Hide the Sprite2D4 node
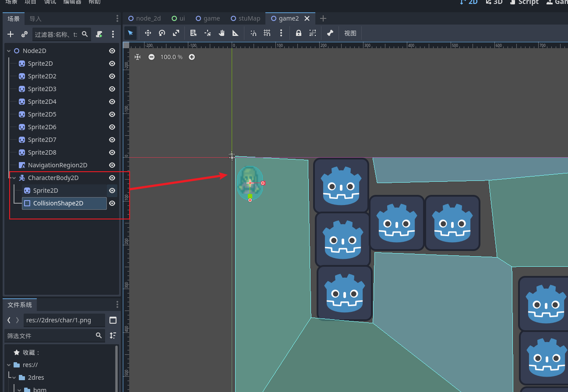Image resolution: width=568 pixels, height=392 pixels. click(112, 102)
